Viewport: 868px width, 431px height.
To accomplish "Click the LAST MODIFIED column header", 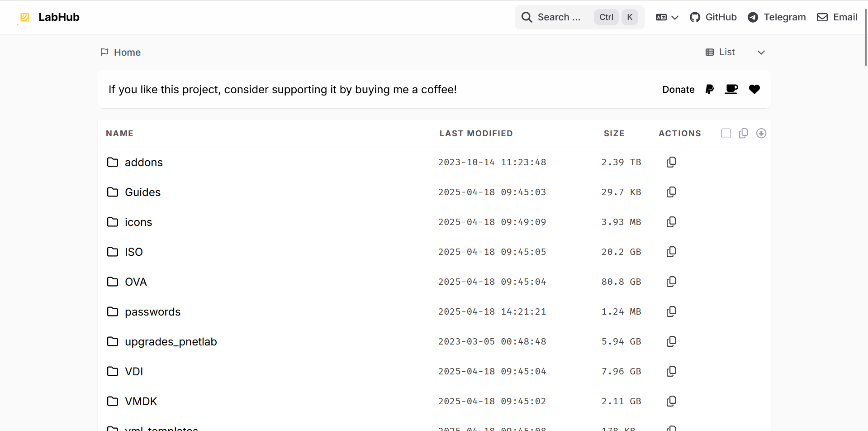I will (476, 134).
